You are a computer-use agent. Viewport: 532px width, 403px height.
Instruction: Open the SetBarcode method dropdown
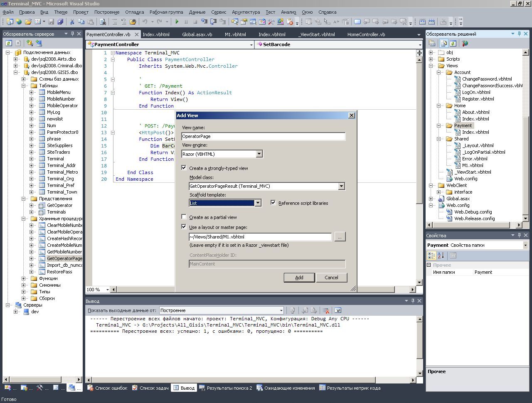click(x=420, y=44)
